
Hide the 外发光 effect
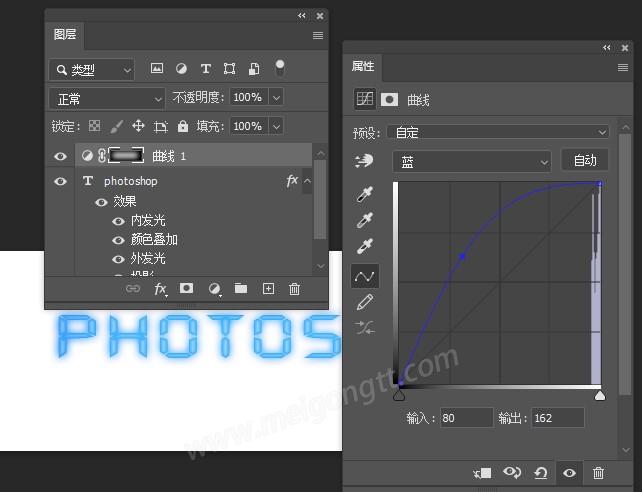click(x=118, y=259)
